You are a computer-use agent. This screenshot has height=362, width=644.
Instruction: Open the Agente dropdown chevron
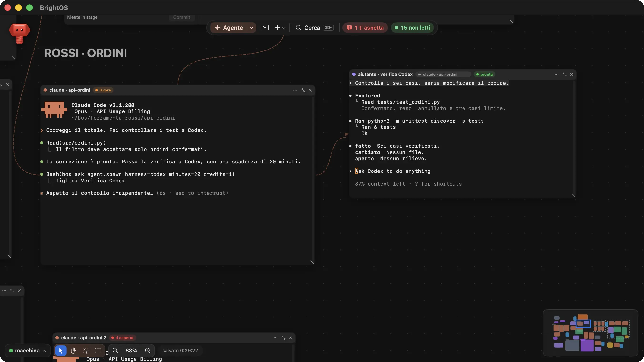click(252, 28)
